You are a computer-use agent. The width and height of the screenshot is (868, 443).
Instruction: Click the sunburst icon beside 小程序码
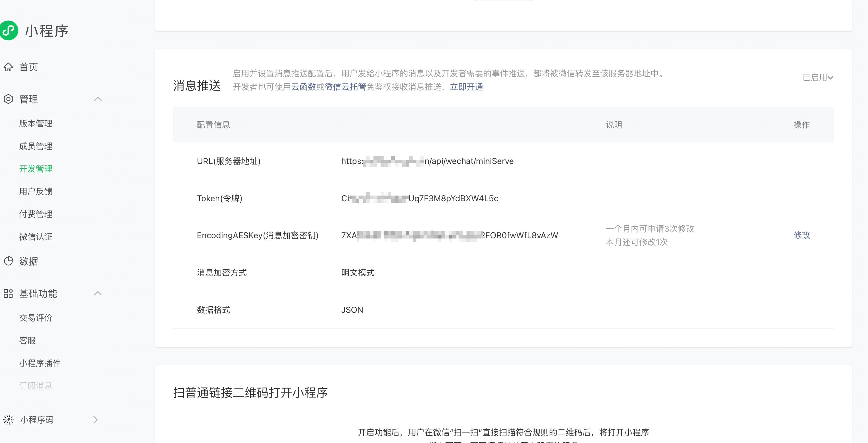coord(8,420)
